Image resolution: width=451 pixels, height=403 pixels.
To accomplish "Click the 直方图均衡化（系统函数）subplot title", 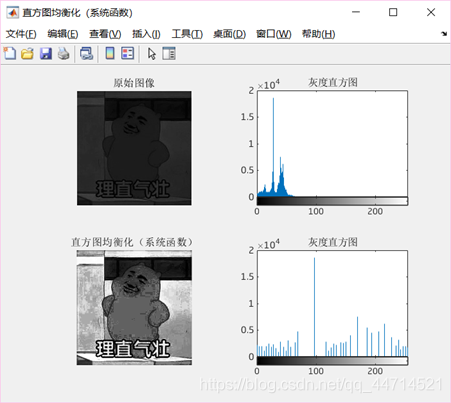I will [x=132, y=242].
